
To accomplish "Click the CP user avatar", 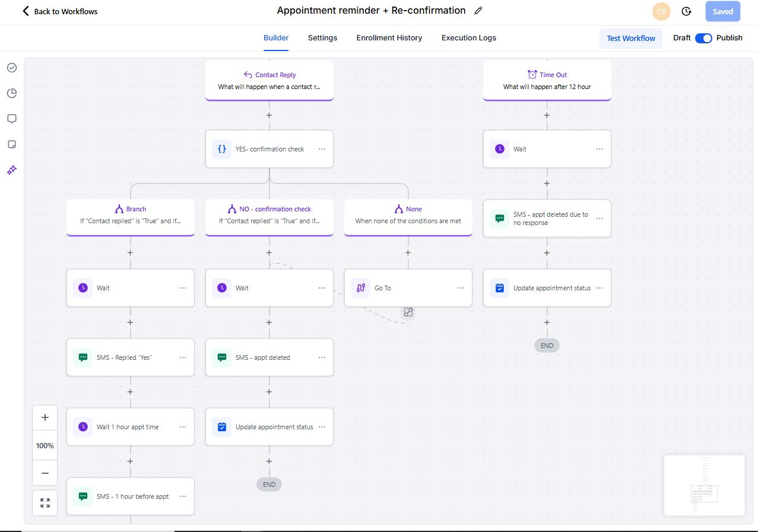I will tap(661, 11).
